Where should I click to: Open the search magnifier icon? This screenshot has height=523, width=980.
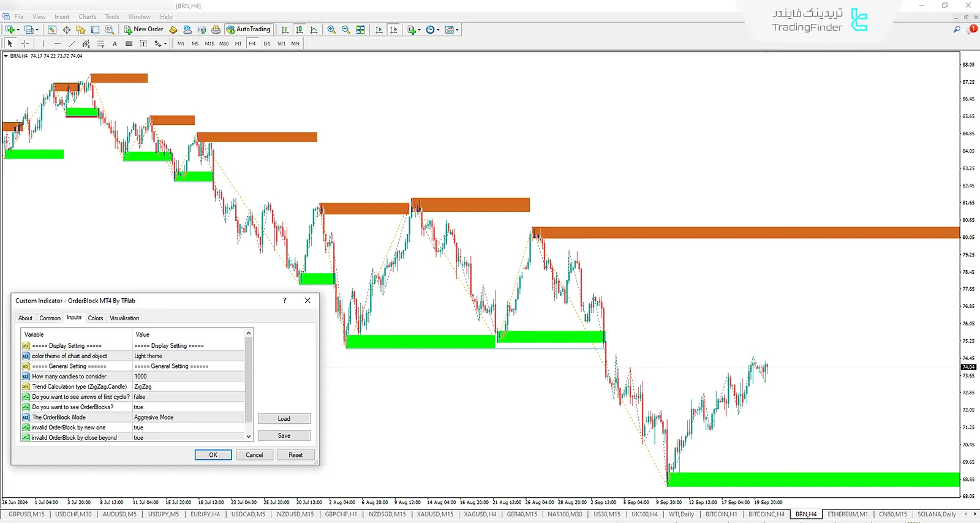click(x=957, y=29)
